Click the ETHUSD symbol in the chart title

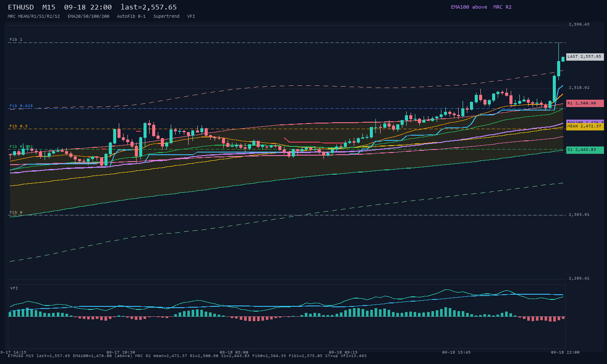(21, 7)
